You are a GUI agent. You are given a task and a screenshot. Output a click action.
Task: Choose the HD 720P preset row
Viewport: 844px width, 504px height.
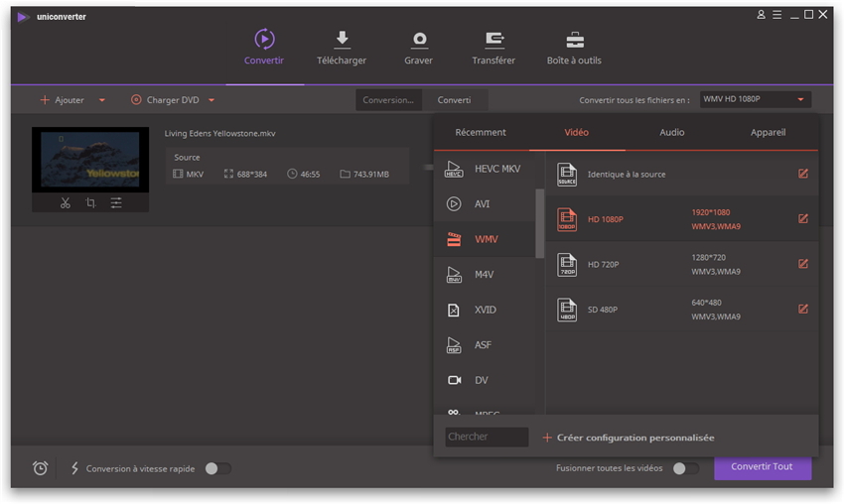681,264
